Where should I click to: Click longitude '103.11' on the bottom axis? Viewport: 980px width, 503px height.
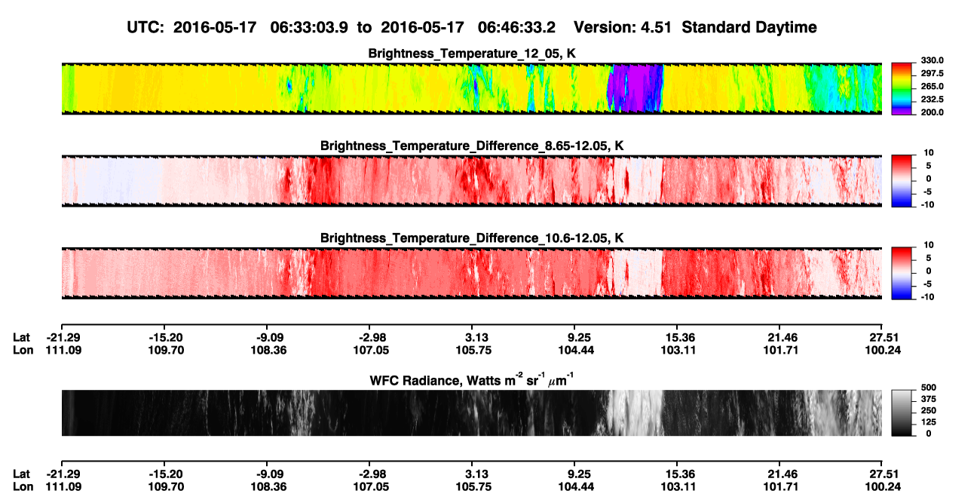(x=678, y=487)
